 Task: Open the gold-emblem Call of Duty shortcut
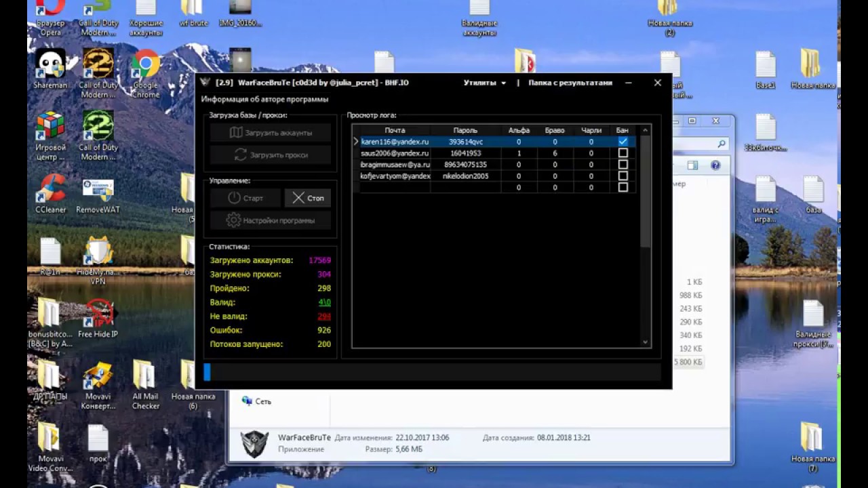coord(98,74)
